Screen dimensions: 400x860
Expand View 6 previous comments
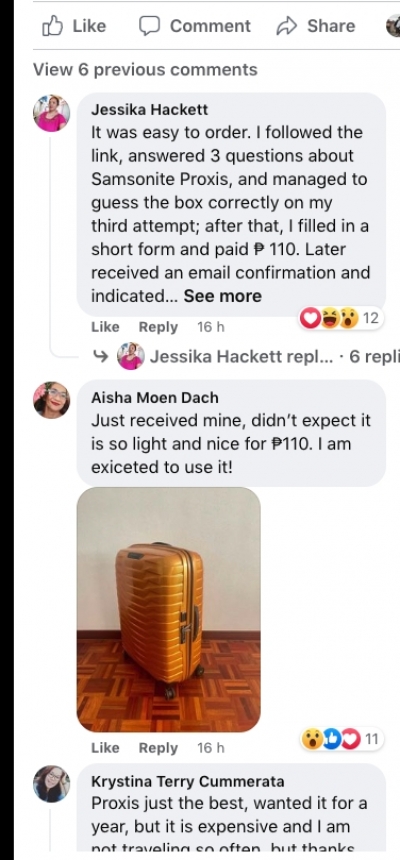(145, 70)
